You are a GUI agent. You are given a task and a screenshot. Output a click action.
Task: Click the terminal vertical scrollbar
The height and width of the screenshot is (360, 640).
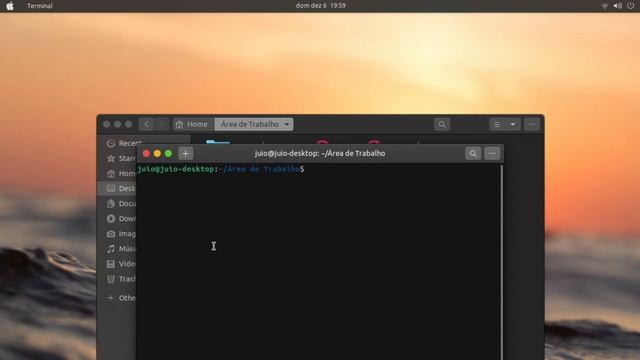coord(502,261)
